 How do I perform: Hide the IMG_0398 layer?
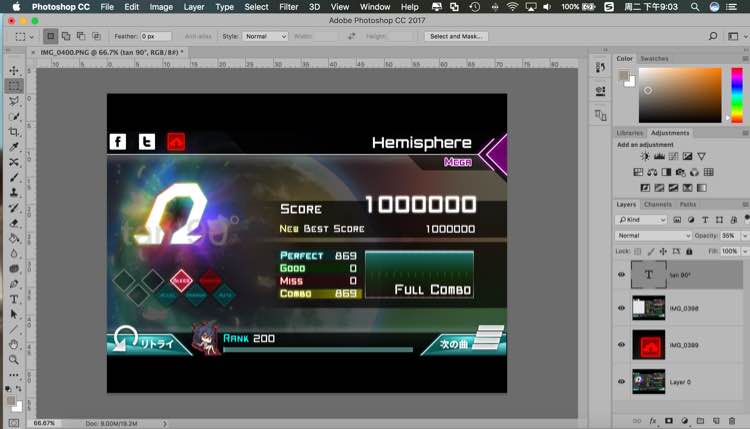point(621,308)
